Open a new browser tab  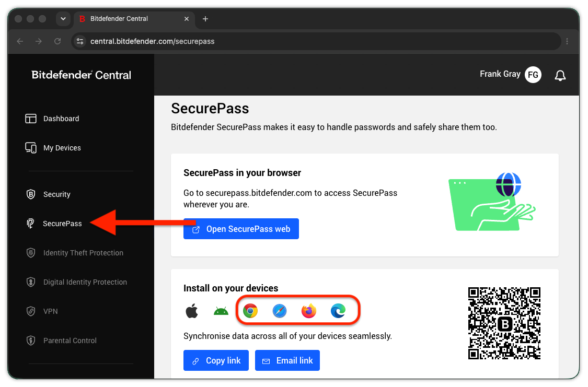[205, 19]
